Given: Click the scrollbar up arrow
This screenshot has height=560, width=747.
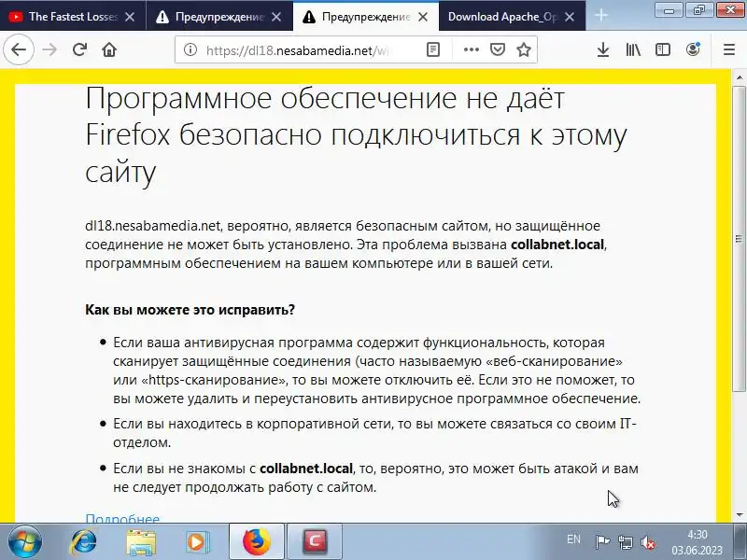Looking at the screenshot, I should [739, 77].
